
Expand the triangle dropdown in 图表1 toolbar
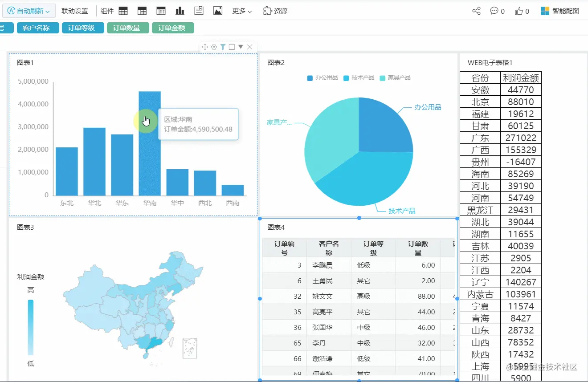click(x=241, y=47)
